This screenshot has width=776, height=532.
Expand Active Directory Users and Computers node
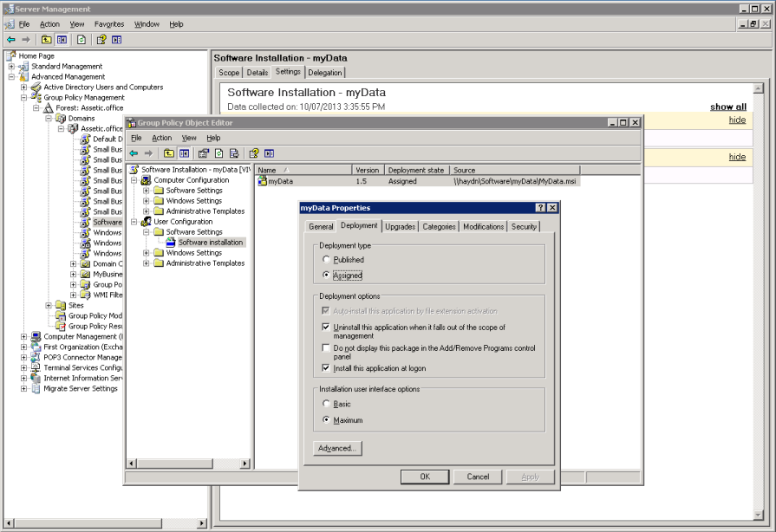click(23, 88)
